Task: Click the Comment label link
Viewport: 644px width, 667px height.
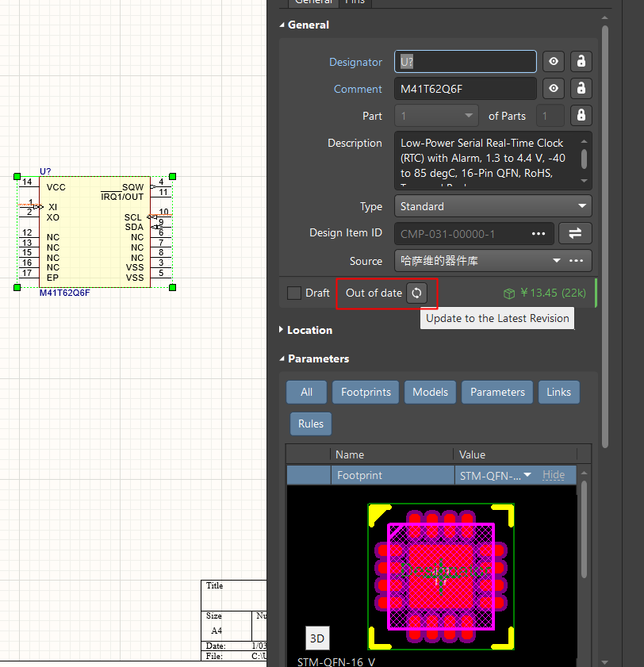Action: coord(358,89)
